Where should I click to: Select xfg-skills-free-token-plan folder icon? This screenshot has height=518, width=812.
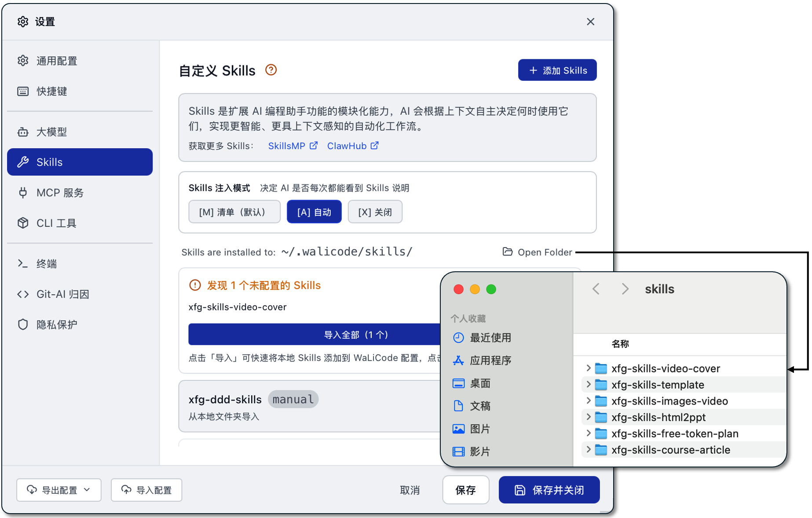coord(601,433)
